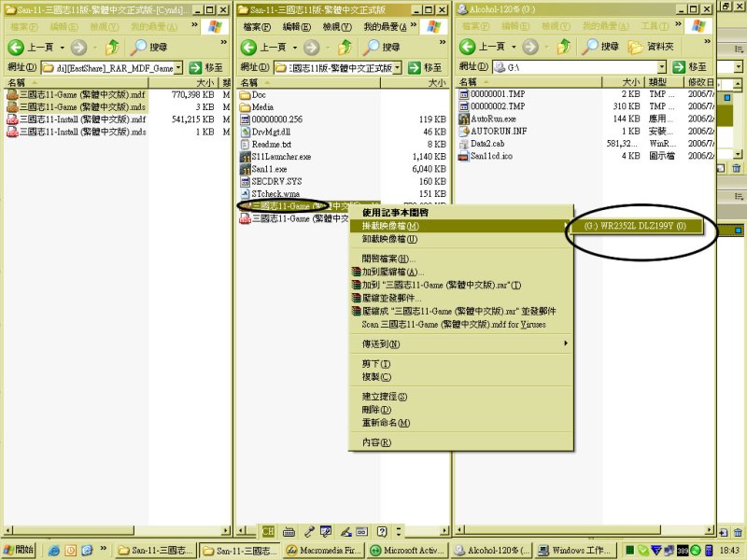Choose 掛載映像檔(M) in the context menu

coord(460,226)
